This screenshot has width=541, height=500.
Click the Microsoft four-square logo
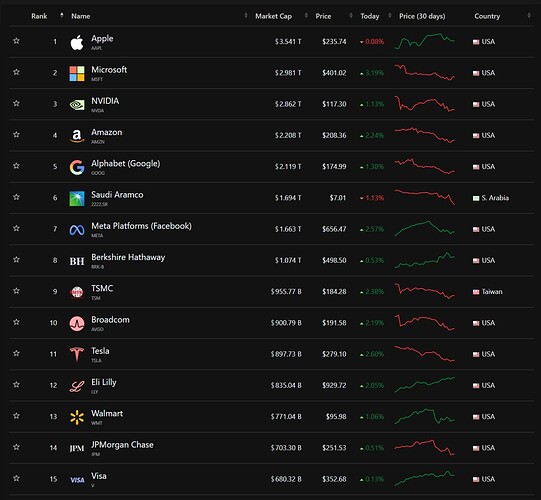(x=77, y=73)
